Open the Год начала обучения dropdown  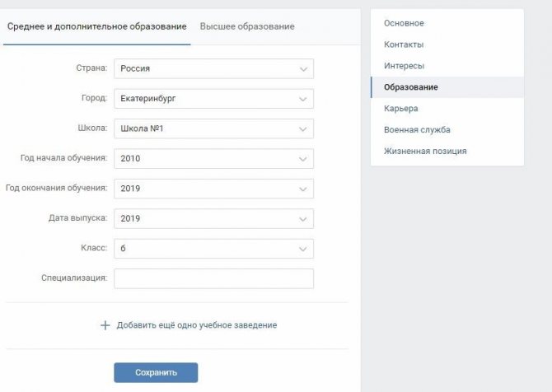tap(213, 158)
